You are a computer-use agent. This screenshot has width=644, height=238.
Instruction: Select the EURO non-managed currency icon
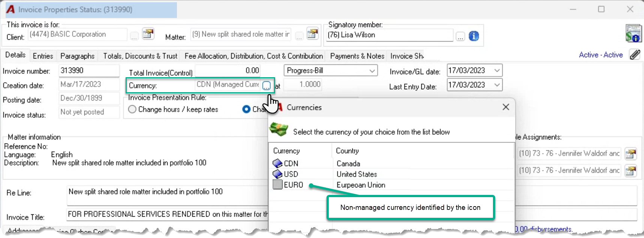point(277,185)
